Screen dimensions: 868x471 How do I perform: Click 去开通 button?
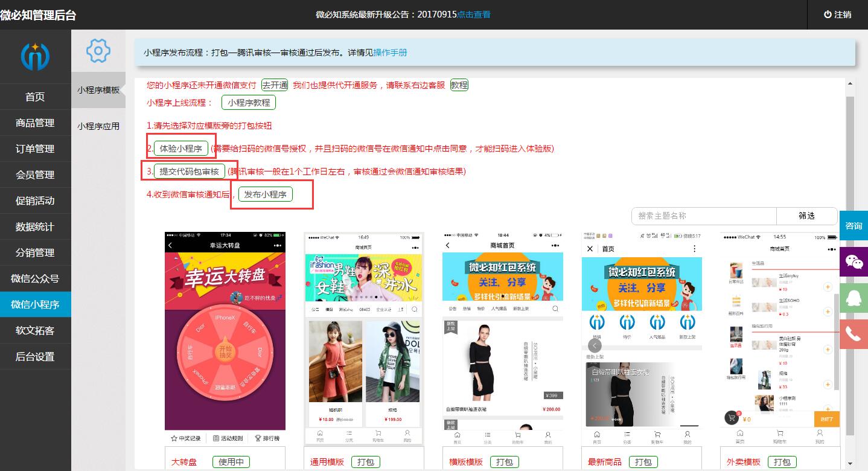pyautogui.click(x=275, y=85)
